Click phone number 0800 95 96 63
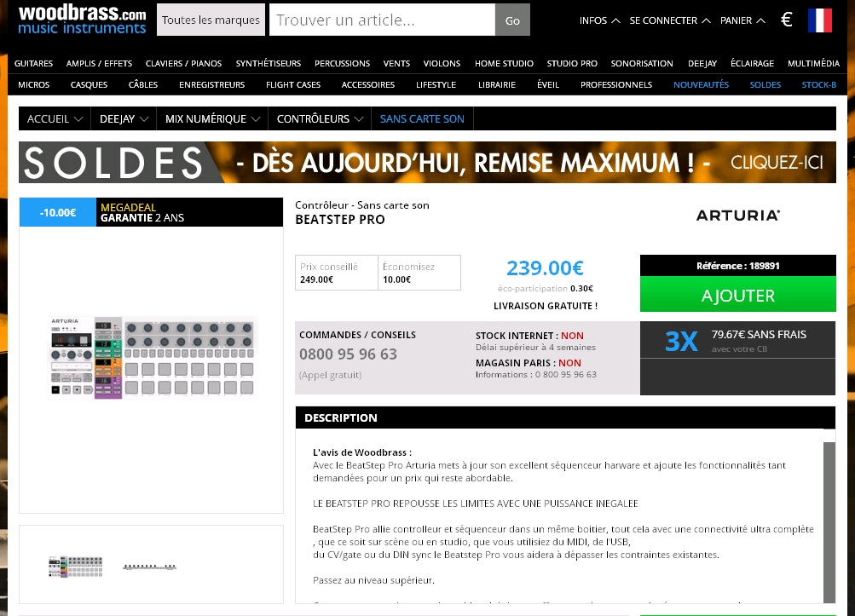The image size is (855, 616). (x=348, y=354)
